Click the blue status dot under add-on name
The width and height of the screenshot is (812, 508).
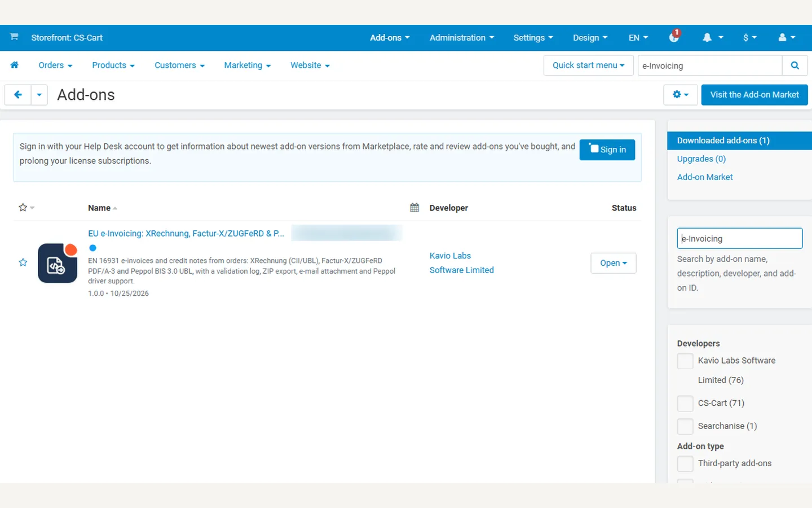click(x=93, y=248)
